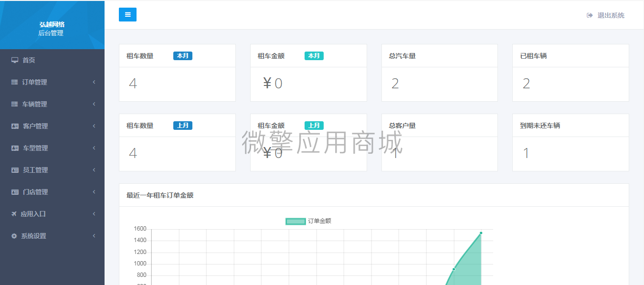Expand the 订单管理 chevron
Screen dimensions: 644x285
[94, 82]
